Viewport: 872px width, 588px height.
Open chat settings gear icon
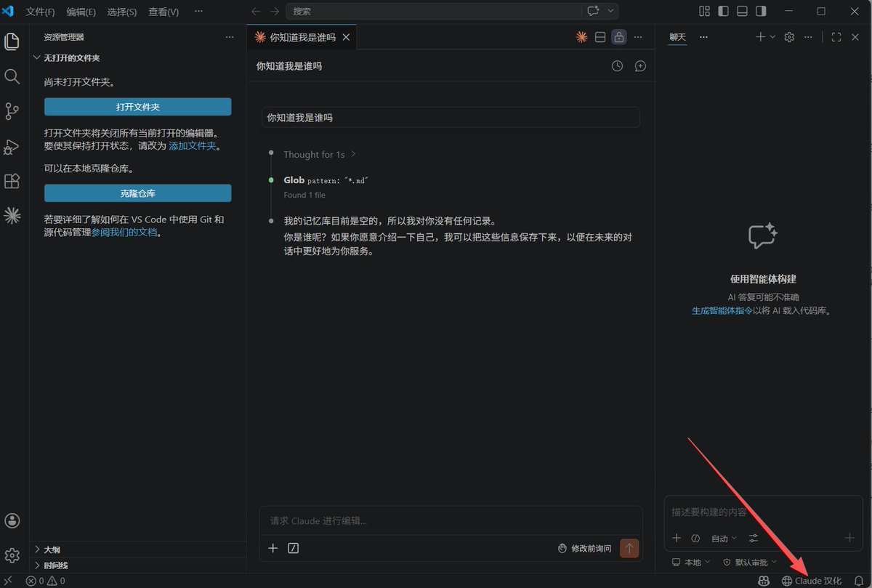pos(790,37)
